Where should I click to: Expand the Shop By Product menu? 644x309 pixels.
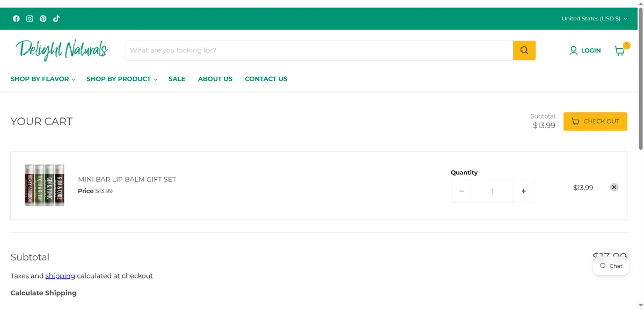coord(122,79)
